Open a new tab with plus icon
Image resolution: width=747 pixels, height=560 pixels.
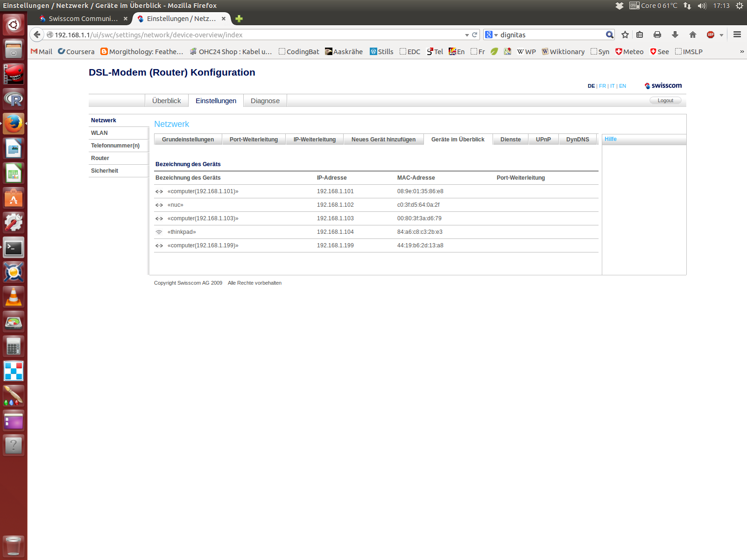coord(239,19)
